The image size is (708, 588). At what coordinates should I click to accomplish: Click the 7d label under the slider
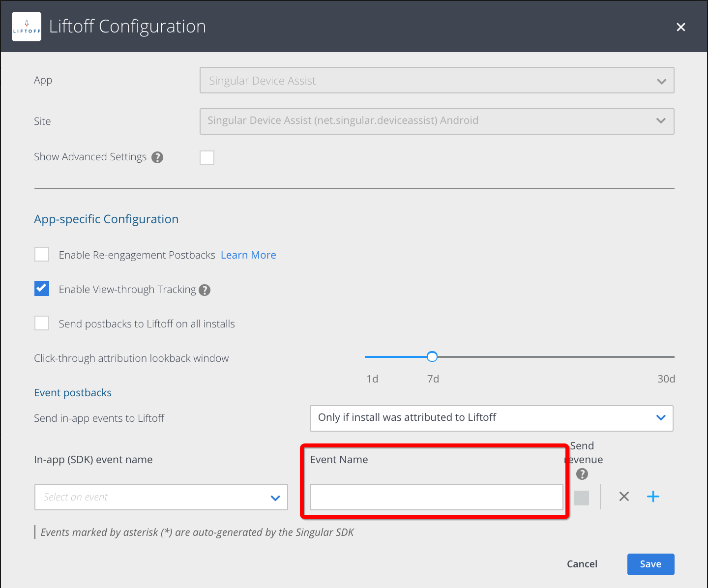433,379
